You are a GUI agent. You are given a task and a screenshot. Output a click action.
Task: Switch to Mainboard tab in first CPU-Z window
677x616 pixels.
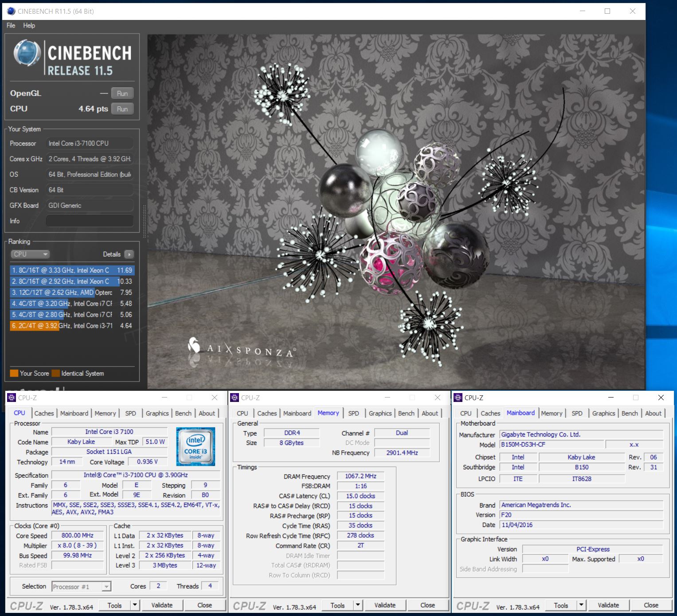(74, 413)
